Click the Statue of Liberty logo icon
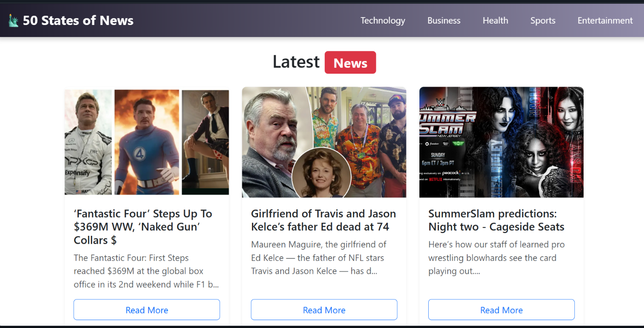The image size is (644, 328). tap(13, 20)
